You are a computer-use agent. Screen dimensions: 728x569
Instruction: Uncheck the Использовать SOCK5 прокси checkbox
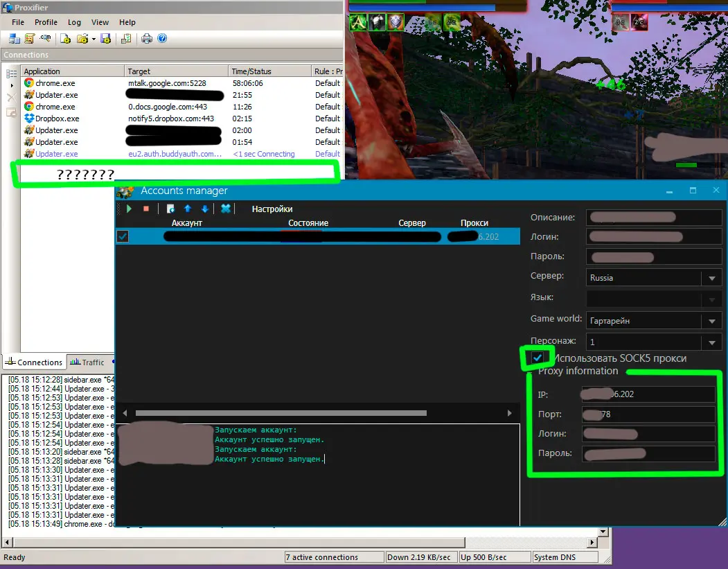tap(537, 357)
